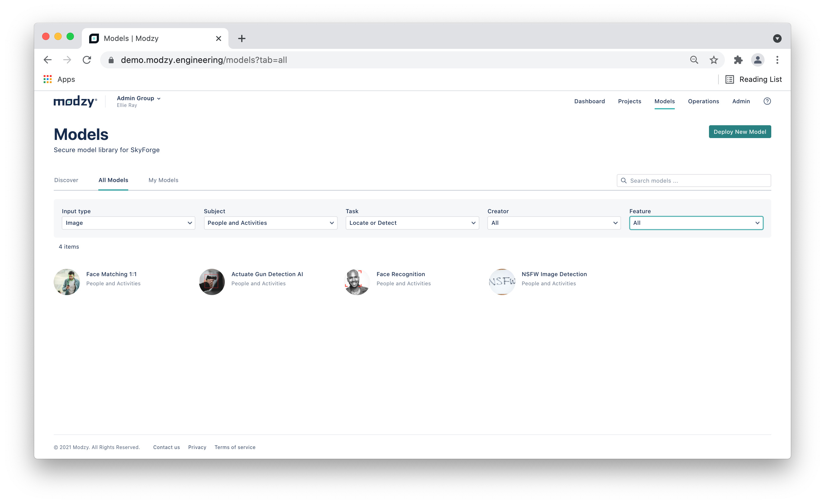Open the Input type dropdown
825x504 pixels.
coord(128,223)
